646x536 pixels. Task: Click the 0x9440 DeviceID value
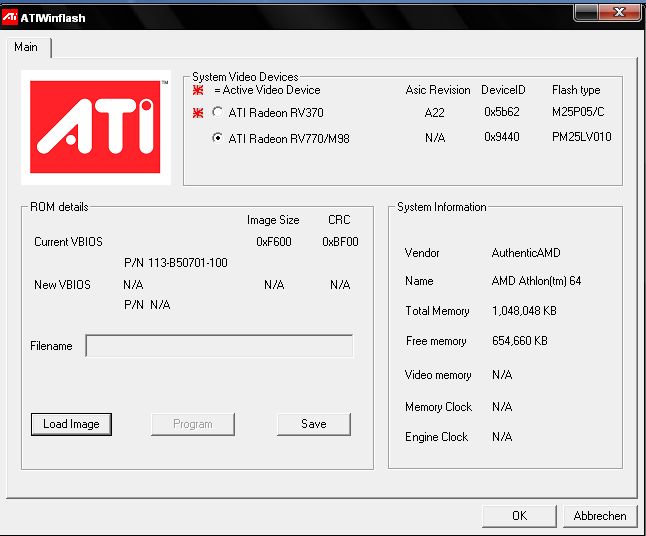coord(502,137)
